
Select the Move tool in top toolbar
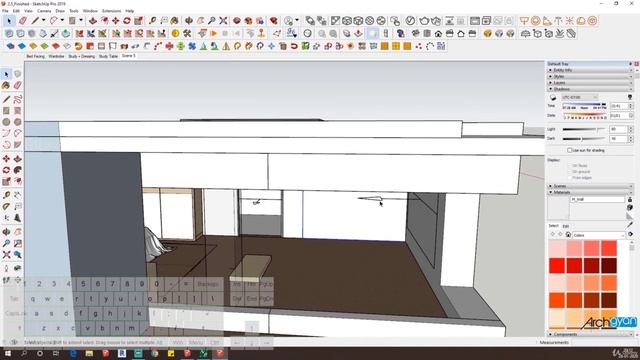[116, 21]
